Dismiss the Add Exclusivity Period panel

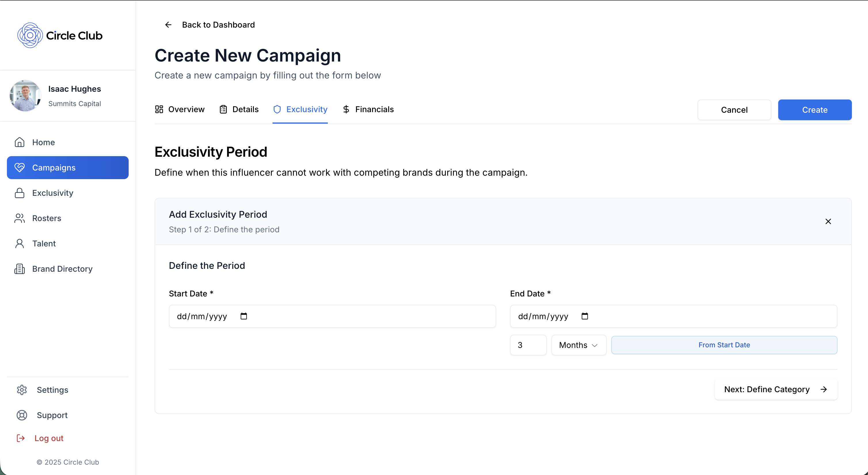tap(829, 221)
